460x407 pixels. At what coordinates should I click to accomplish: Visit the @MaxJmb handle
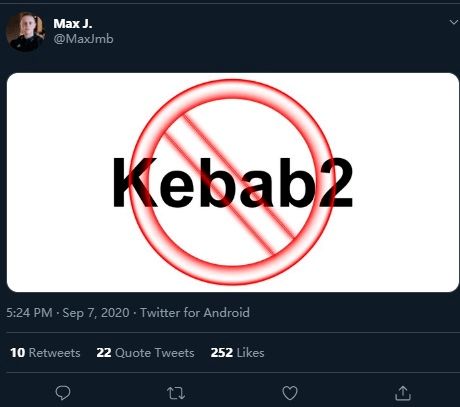[x=83, y=39]
